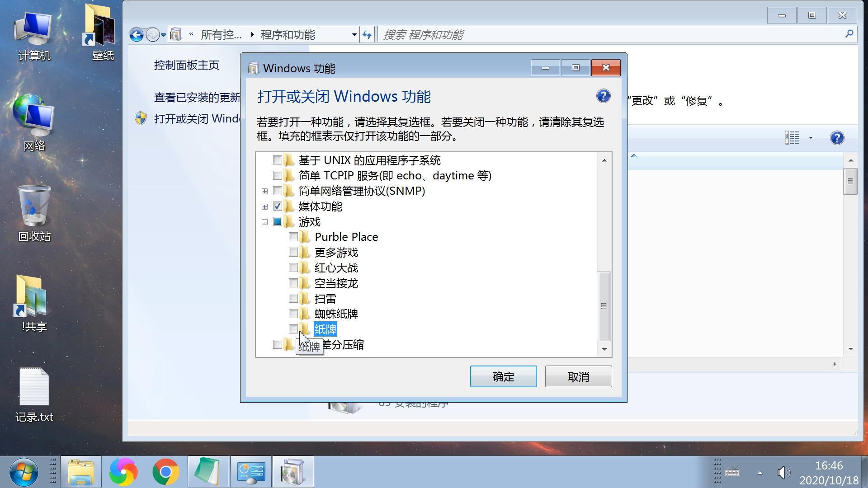Go back in the Control Panel window
This screenshot has height=488, width=868.
tap(137, 35)
